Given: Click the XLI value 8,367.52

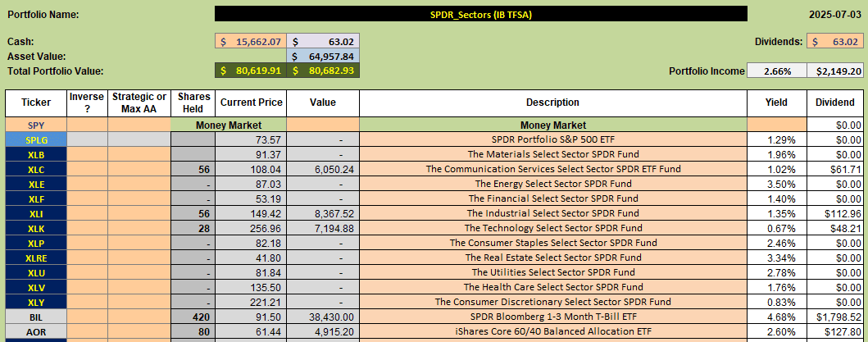Looking at the screenshot, I should pyautogui.click(x=323, y=213).
